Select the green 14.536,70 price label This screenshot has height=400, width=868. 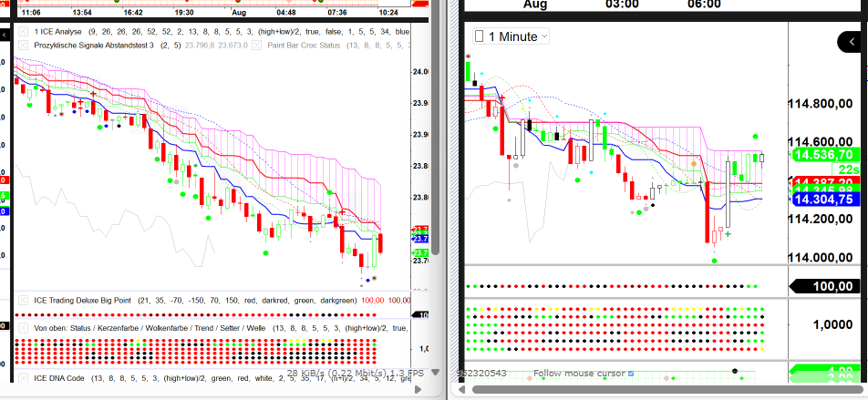click(822, 154)
